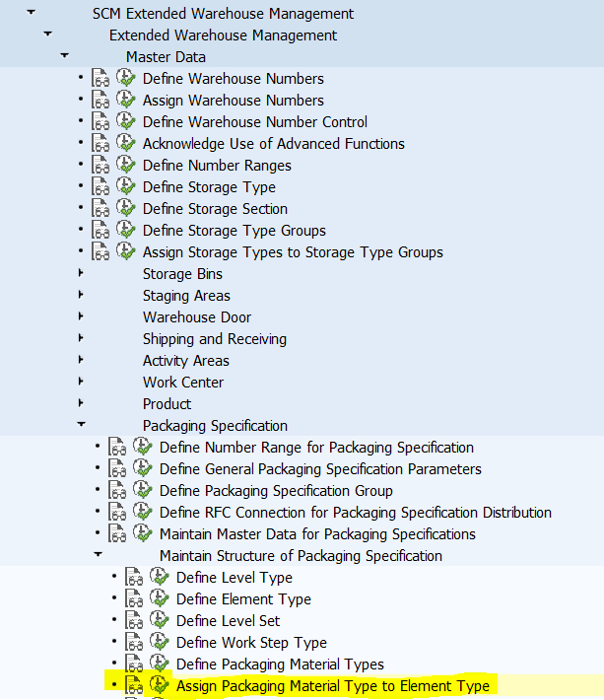Expand the Warehouse Door node
The height and width of the screenshot is (700, 604).
click(81, 316)
